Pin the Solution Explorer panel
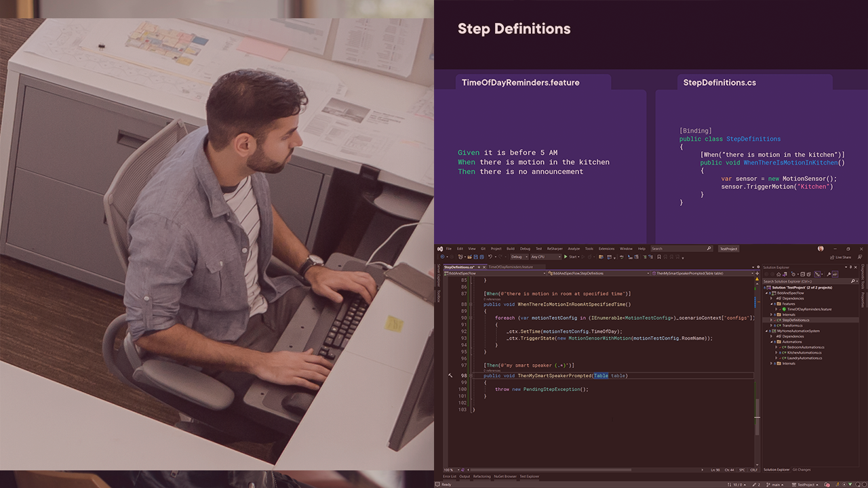This screenshot has width=868, height=488. click(850, 267)
